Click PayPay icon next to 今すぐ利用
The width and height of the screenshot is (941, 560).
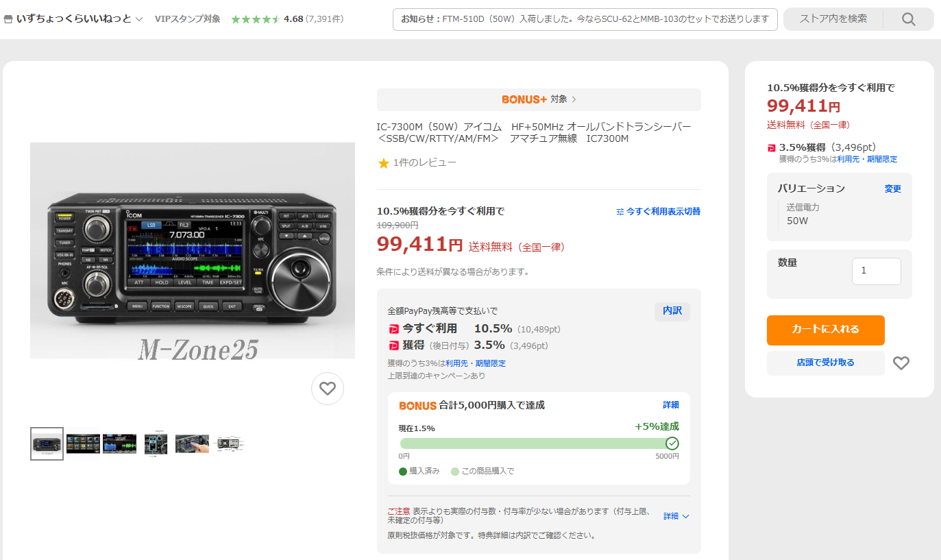coord(393,329)
